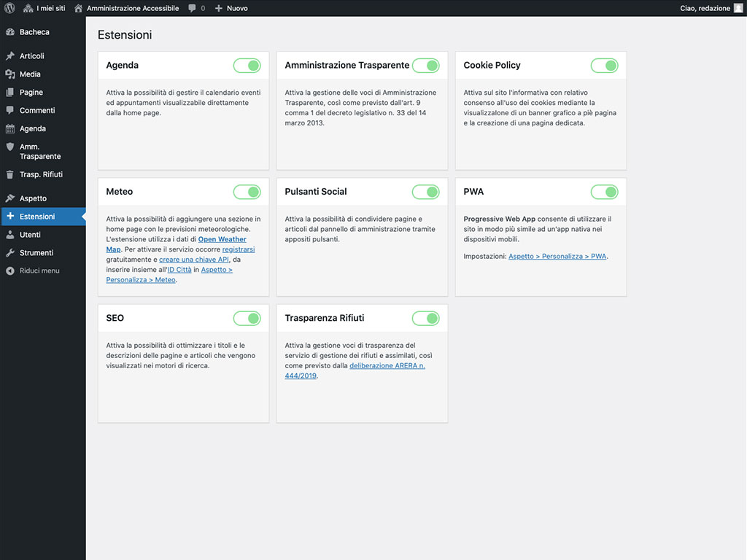Click the user avatar in top bar

click(738, 8)
